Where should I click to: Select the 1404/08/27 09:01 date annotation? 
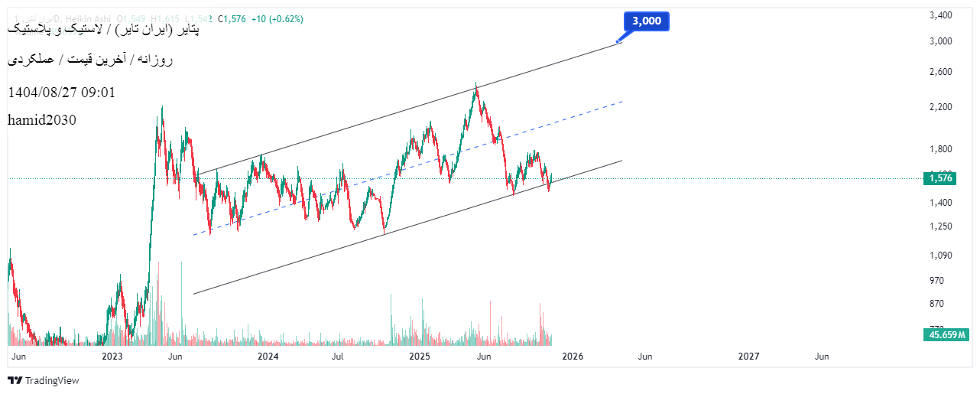pyautogui.click(x=62, y=93)
